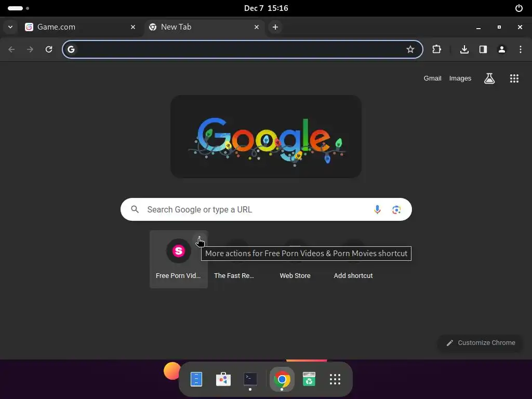Click the Chrome icon in dock
Image resolution: width=532 pixels, height=399 pixels.
pyautogui.click(x=282, y=379)
